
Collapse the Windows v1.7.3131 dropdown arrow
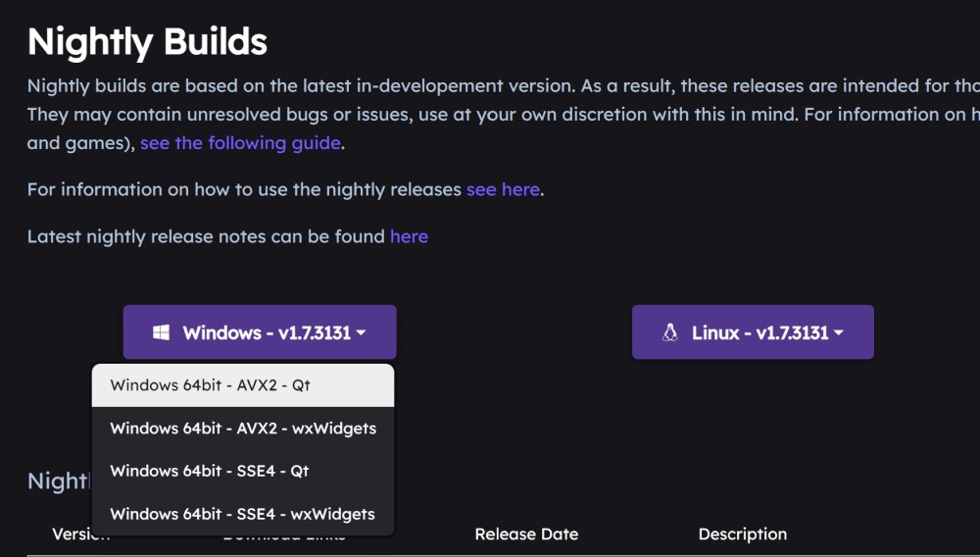(x=362, y=333)
